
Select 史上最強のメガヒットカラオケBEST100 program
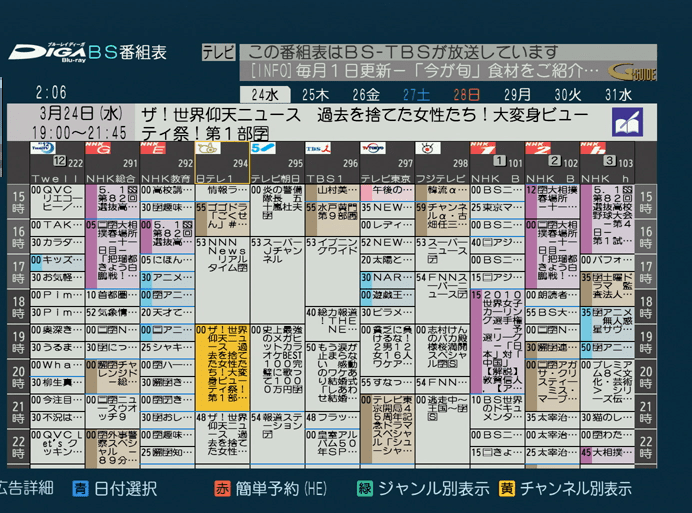(x=277, y=368)
